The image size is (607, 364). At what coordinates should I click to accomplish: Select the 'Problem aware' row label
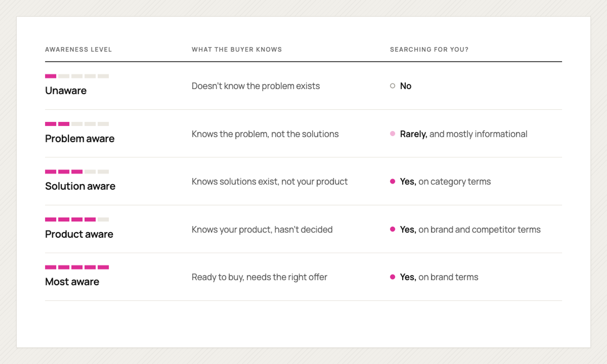80,139
